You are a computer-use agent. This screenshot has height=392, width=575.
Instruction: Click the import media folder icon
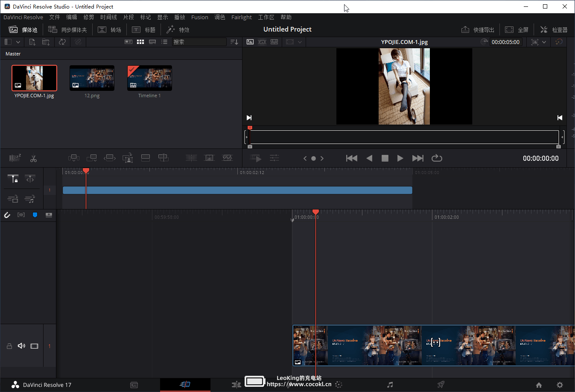coord(46,42)
